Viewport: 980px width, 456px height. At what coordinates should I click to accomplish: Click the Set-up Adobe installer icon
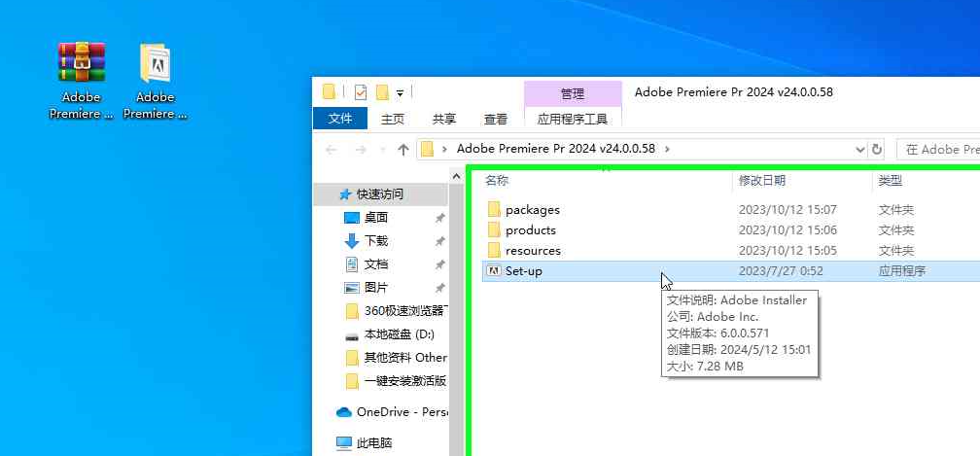point(494,270)
